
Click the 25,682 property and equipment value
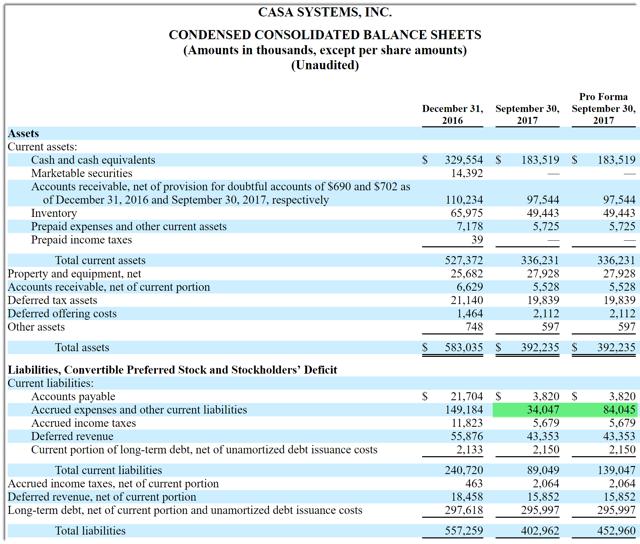tap(467, 274)
